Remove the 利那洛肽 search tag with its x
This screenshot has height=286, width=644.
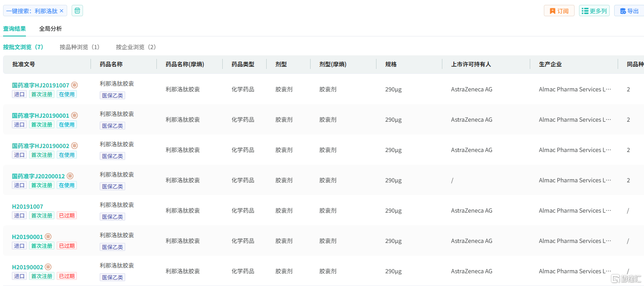pos(62,11)
